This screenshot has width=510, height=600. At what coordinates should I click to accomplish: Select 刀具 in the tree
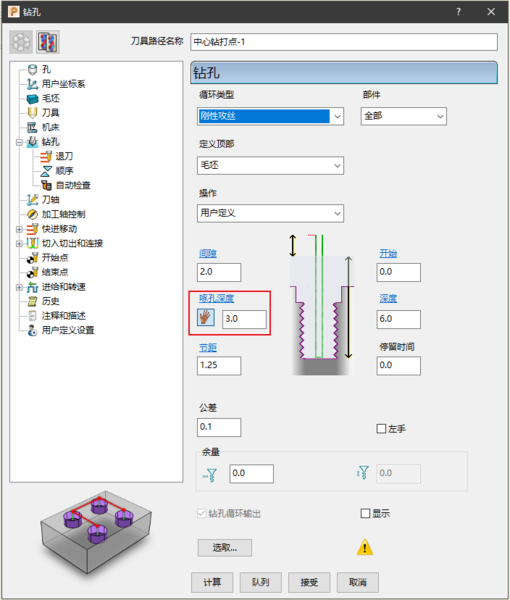point(51,112)
